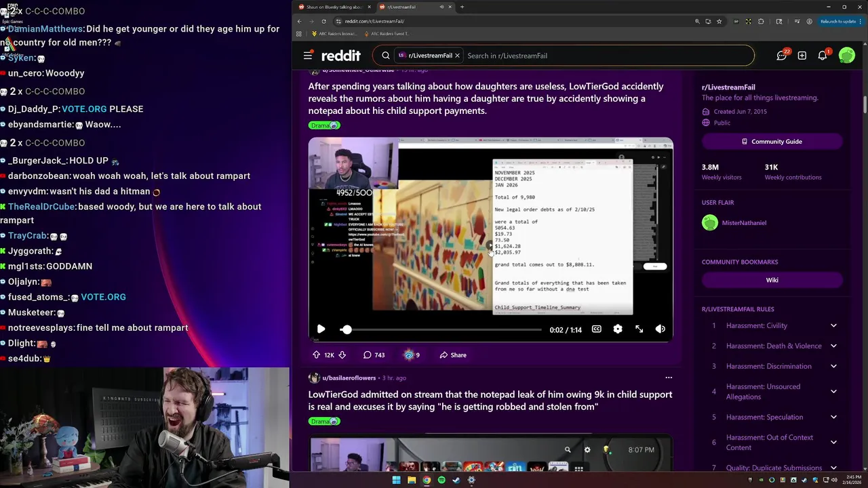Open the 743 comments
Viewport: 868px width, 488px height.
(374, 355)
